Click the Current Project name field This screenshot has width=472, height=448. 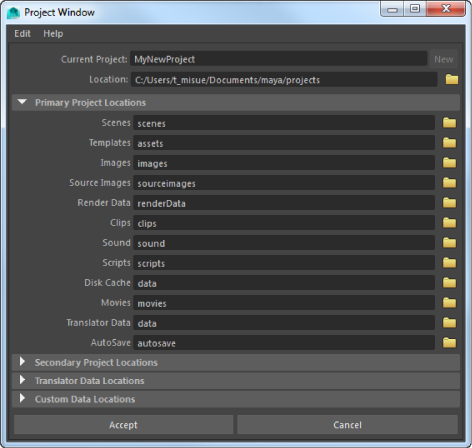pyautogui.click(x=279, y=59)
